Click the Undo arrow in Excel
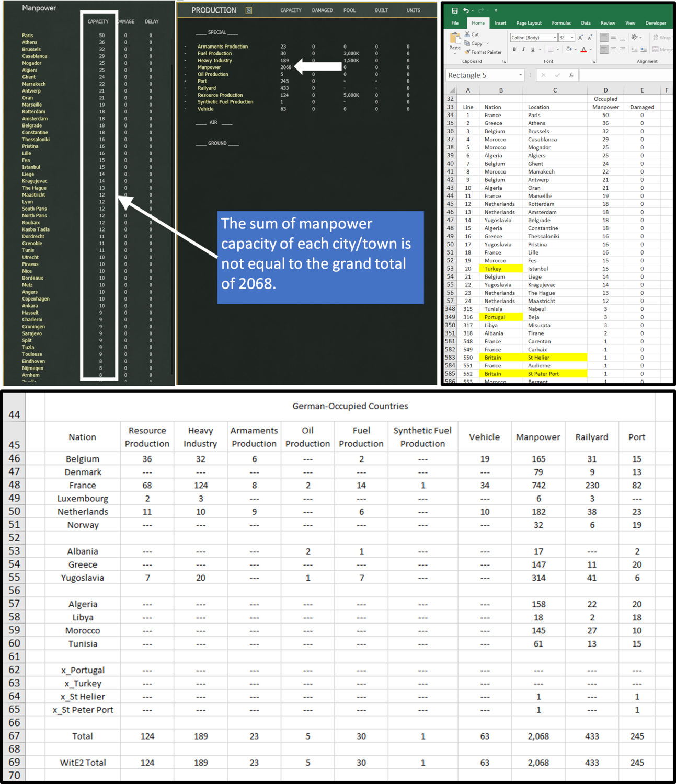The width and height of the screenshot is (676, 784). pos(466,10)
